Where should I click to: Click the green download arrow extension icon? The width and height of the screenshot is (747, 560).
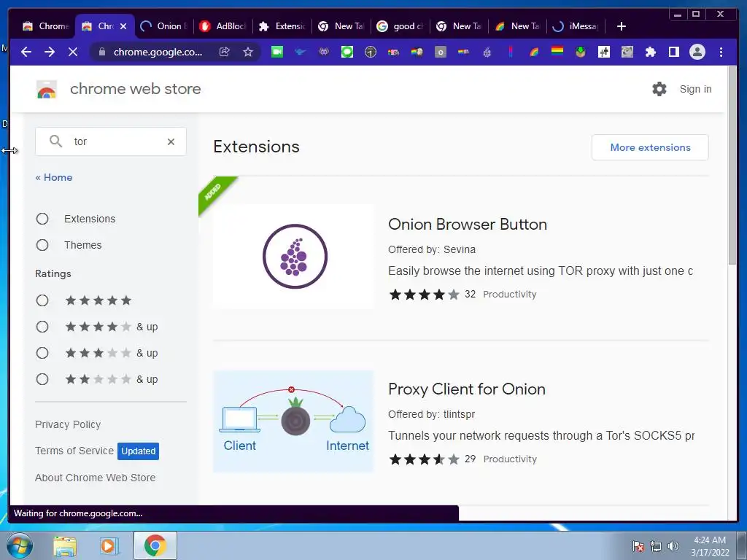[x=580, y=52]
